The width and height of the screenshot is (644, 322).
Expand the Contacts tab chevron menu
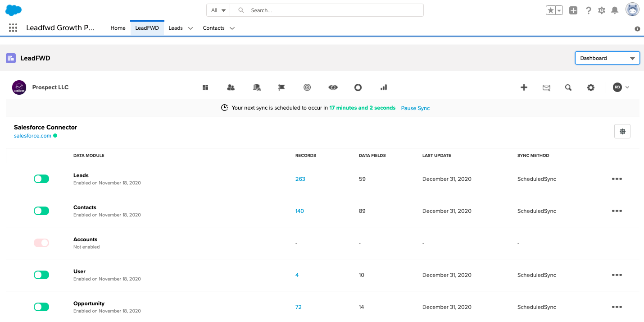point(232,28)
